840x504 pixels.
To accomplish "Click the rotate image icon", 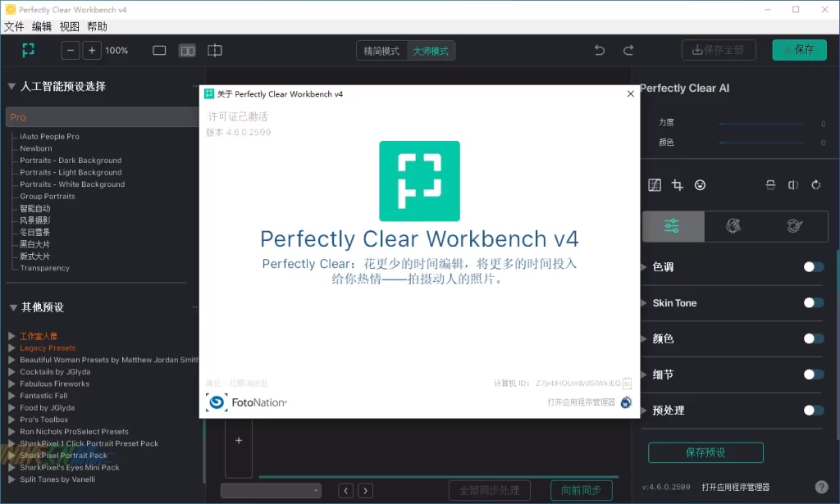I will pos(815,185).
